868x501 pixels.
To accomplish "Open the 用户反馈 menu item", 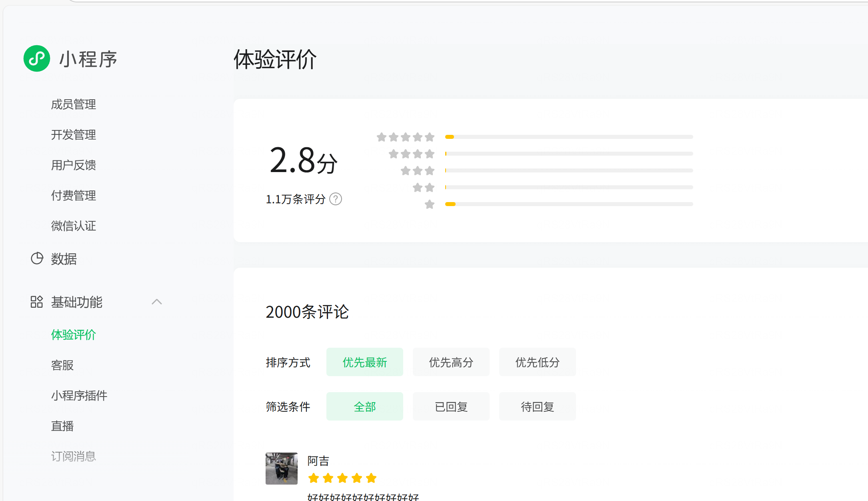I will point(73,165).
